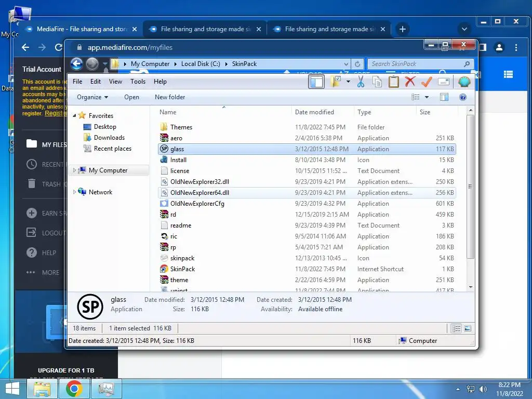Click the Windows Start button
This screenshot has height=399, width=532.
tap(12, 389)
